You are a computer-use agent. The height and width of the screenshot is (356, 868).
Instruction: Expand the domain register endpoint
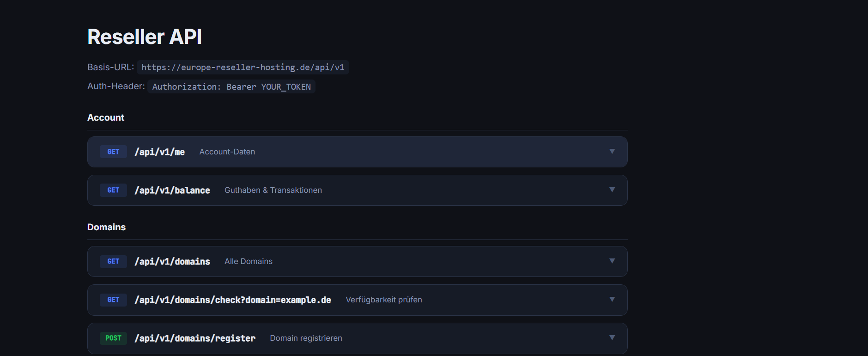point(613,338)
